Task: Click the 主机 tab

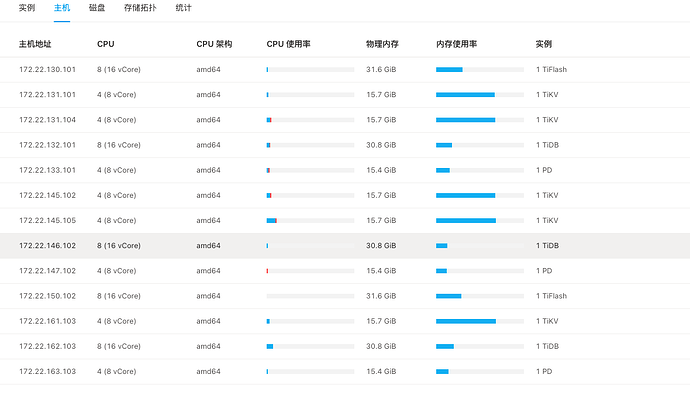Action: pos(62,8)
